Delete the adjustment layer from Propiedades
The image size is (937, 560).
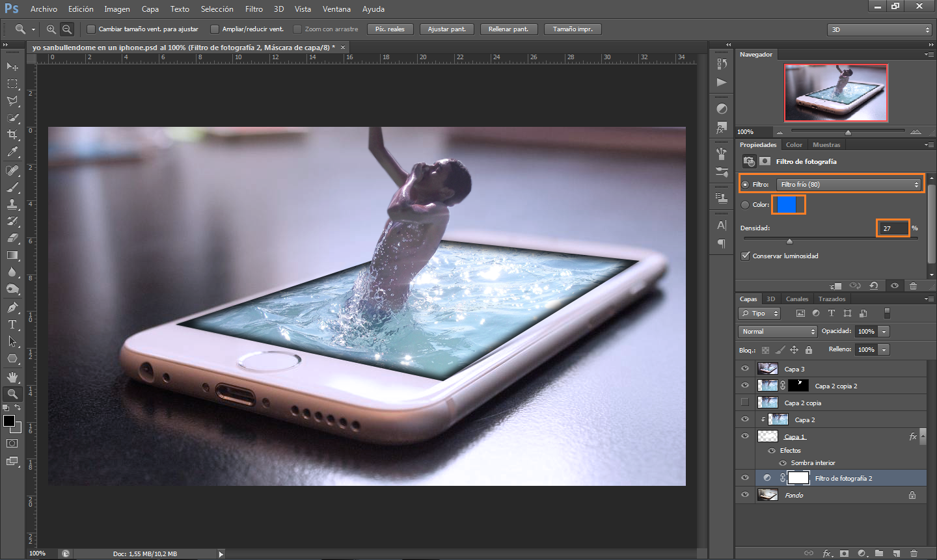click(x=913, y=286)
